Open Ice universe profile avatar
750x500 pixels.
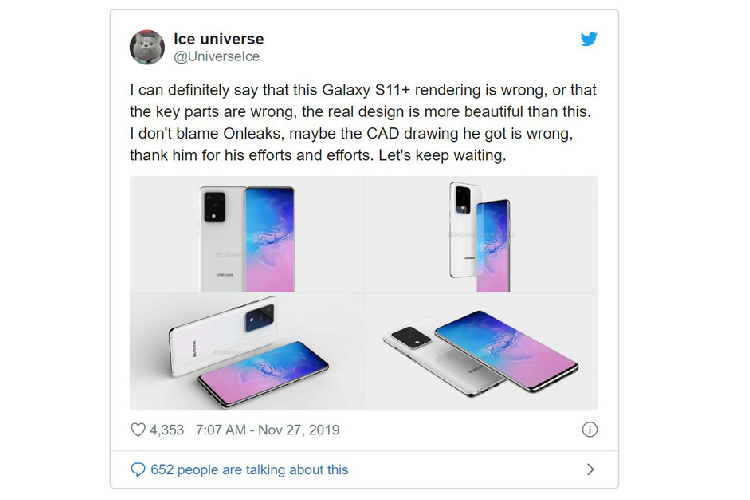coord(148,47)
